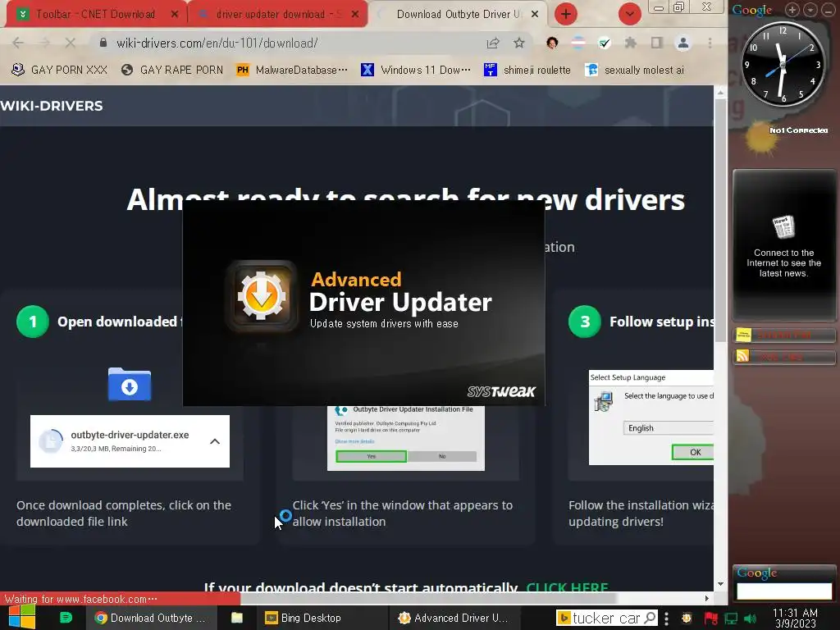
Task: Switch to Download Outbyte Chrome taskbar button
Action: pos(151,618)
